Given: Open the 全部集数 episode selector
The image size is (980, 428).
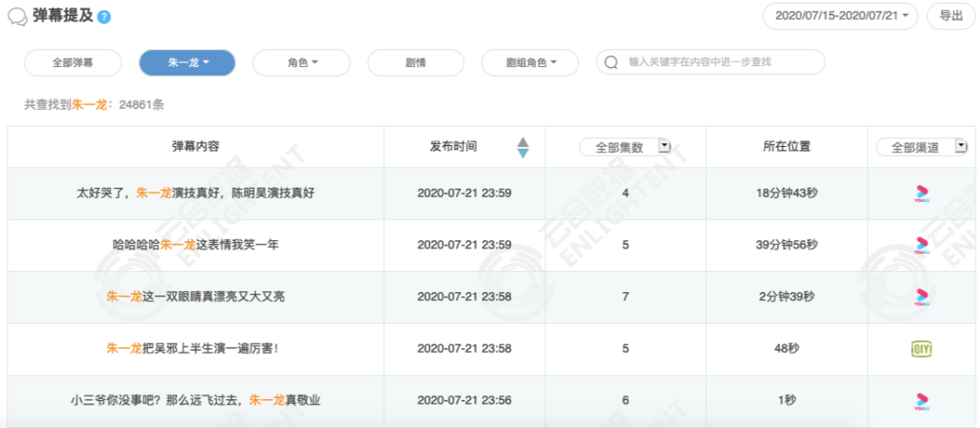Looking at the screenshot, I should (625, 148).
